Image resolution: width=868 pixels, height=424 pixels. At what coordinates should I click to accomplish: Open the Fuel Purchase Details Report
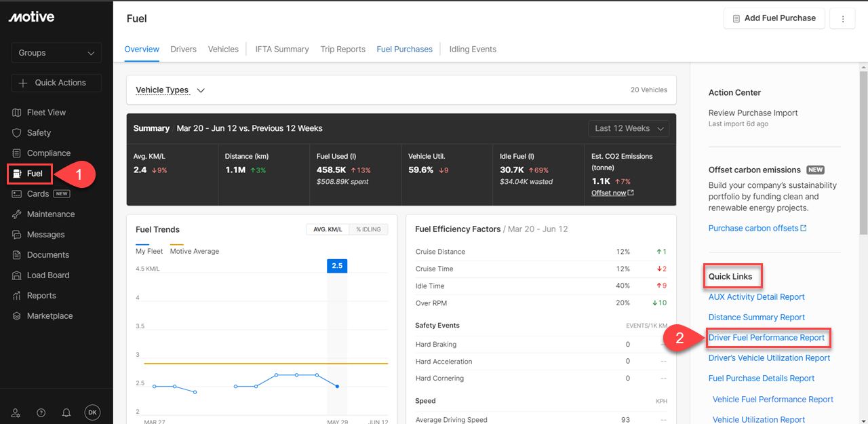pyautogui.click(x=762, y=379)
